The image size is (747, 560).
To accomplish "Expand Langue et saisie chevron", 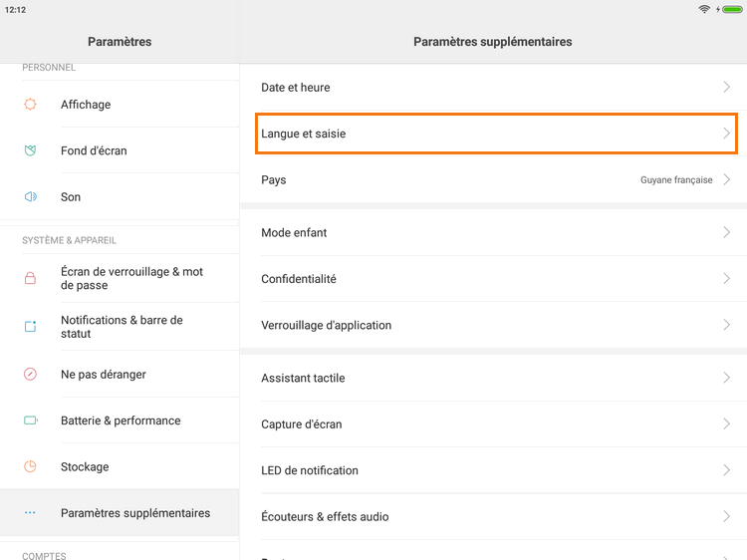I will (x=726, y=134).
